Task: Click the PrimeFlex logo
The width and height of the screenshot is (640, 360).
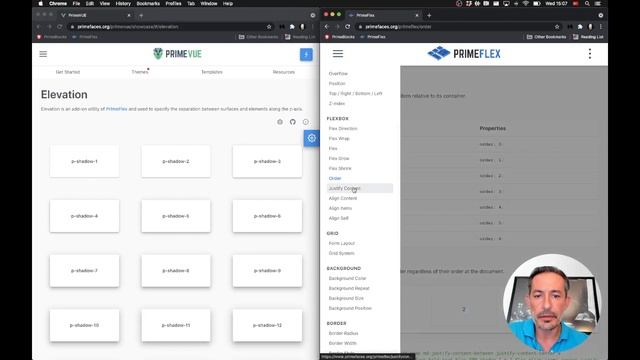Action: [x=464, y=53]
